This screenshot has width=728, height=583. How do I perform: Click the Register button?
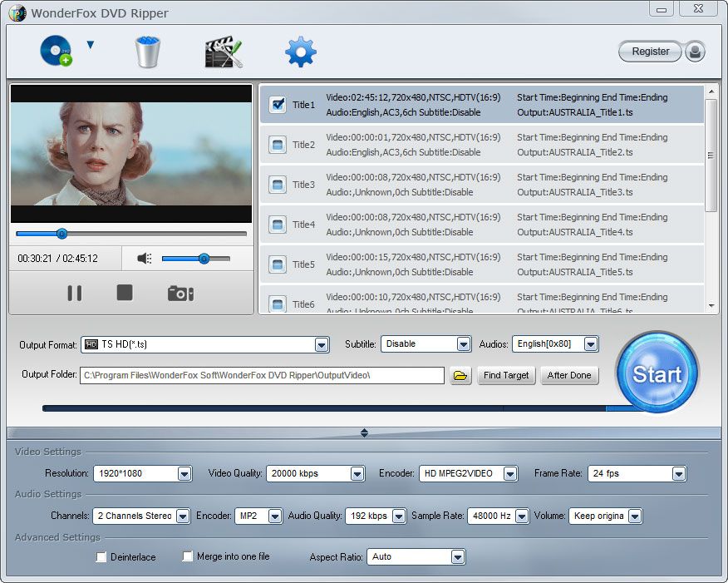point(649,51)
